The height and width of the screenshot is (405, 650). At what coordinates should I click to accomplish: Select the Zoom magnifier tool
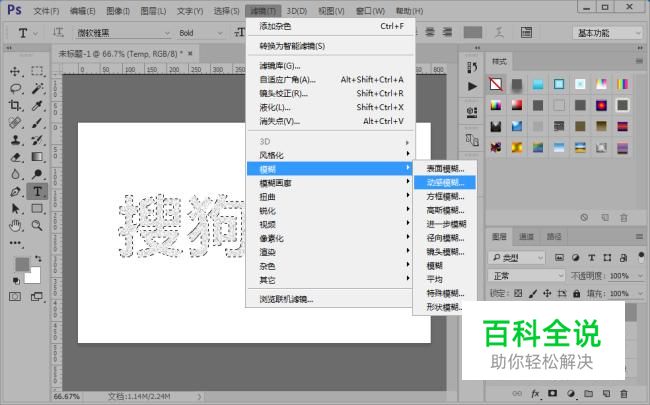(x=37, y=226)
